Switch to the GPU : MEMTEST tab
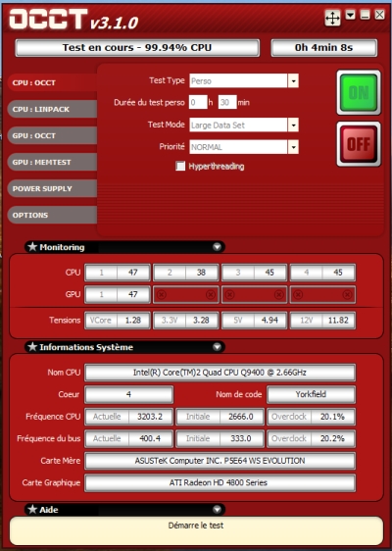 tap(52, 162)
